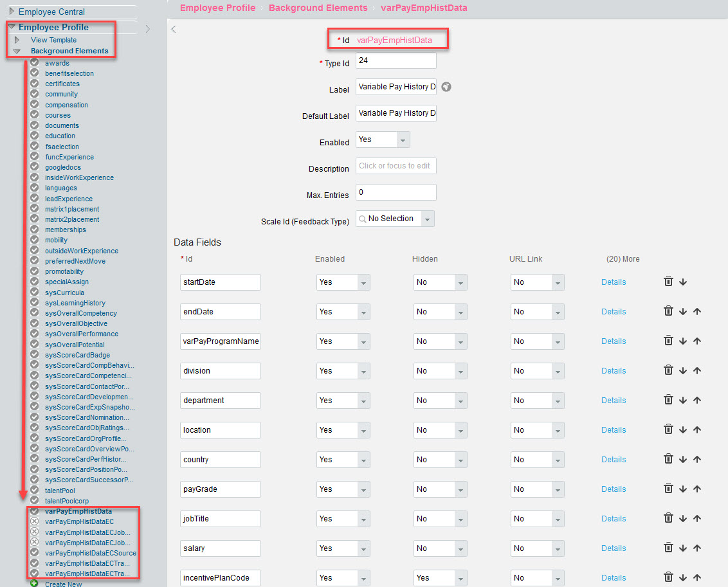Viewport: 728px width, 587px height.
Task: Toggle the status icon for languages
Action: coord(34,188)
